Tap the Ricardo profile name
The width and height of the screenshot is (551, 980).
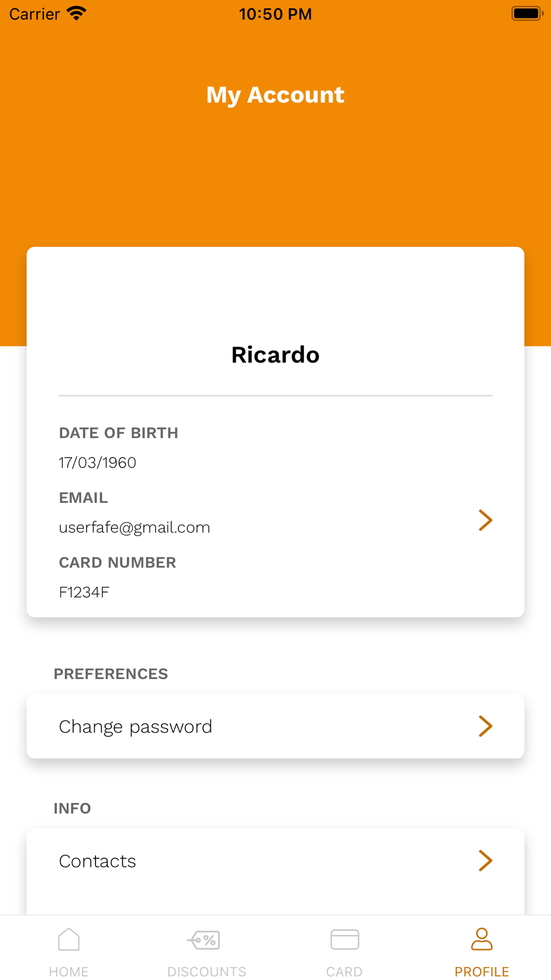pyautogui.click(x=275, y=355)
